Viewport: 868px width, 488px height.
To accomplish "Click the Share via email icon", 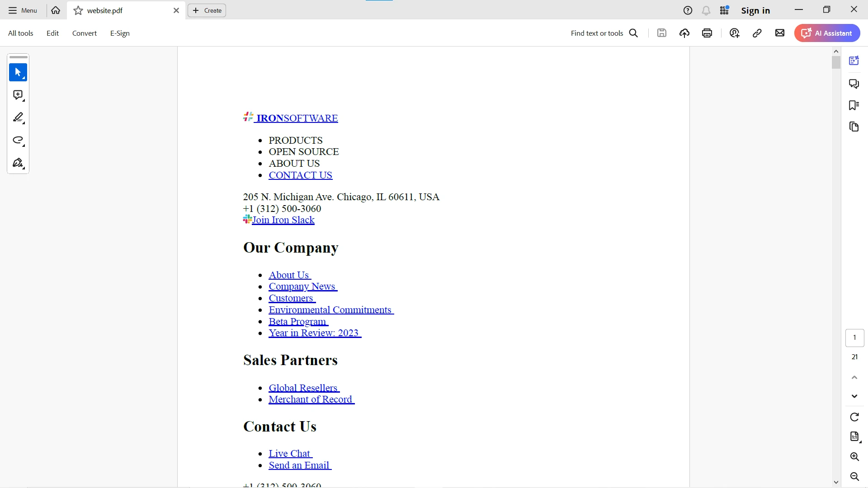I will (x=779, y=33).
